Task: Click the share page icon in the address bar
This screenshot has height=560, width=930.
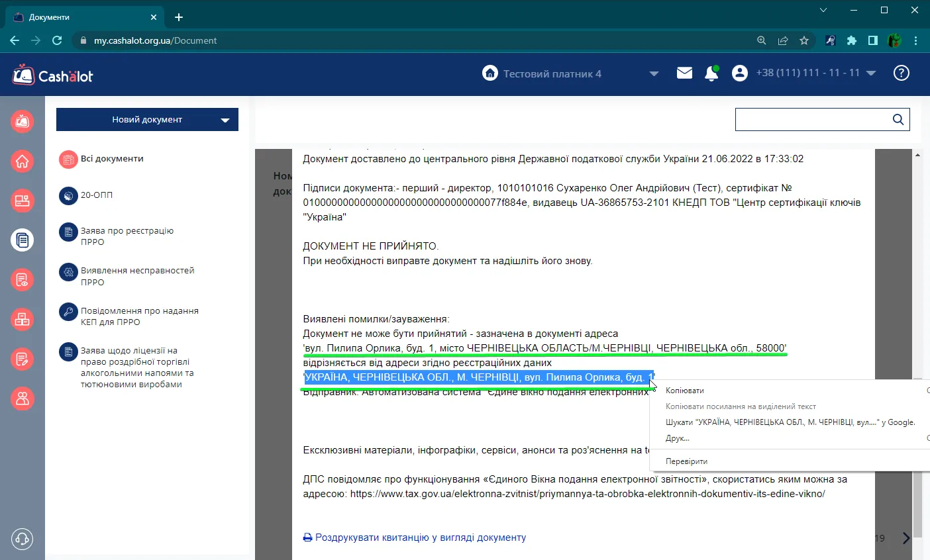Action: [x=783, y=40]
